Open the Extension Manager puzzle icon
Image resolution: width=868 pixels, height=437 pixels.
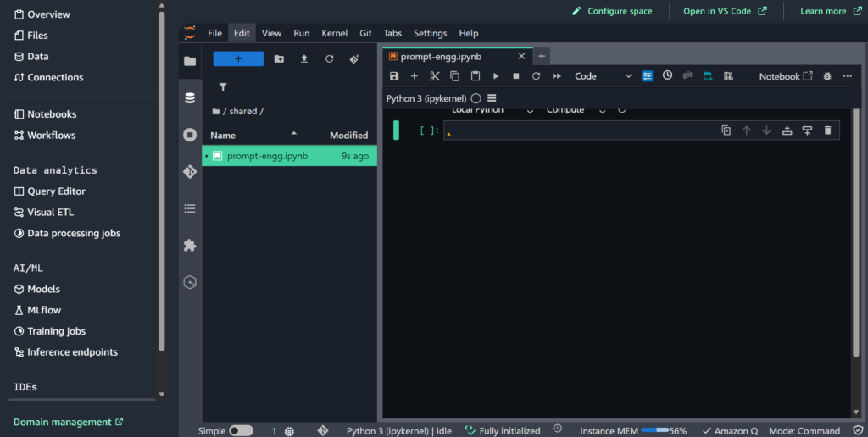point(190,245)
